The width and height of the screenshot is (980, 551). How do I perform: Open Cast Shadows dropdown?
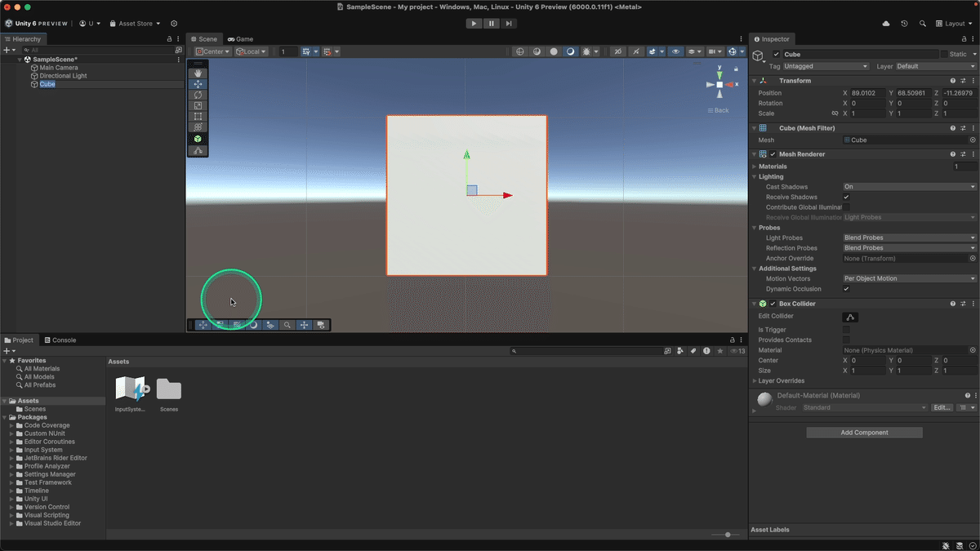click(x=910, y=187)
